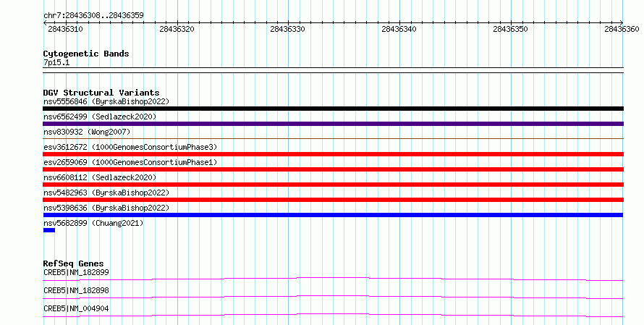Image resolution: width=644 pixels, height=325 pixels.
Task: Click ruler tick label 28436360
Action: (x=622, y=29)
